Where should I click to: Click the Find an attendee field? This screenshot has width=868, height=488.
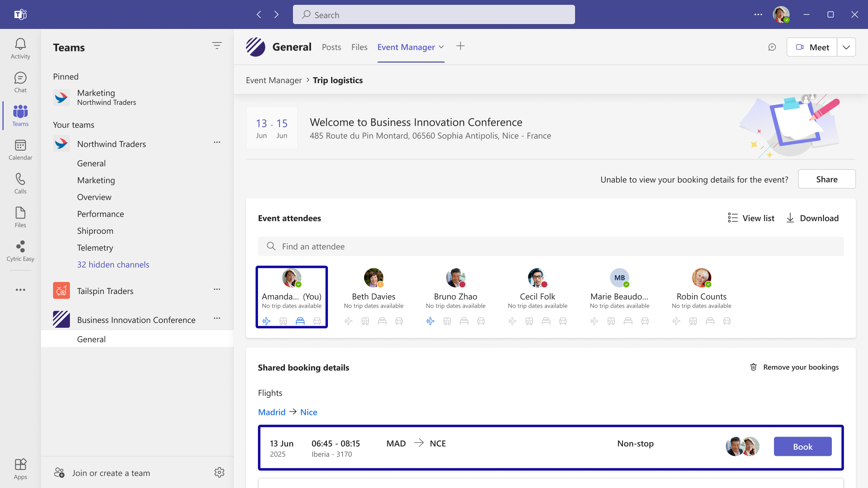[551, 246]
